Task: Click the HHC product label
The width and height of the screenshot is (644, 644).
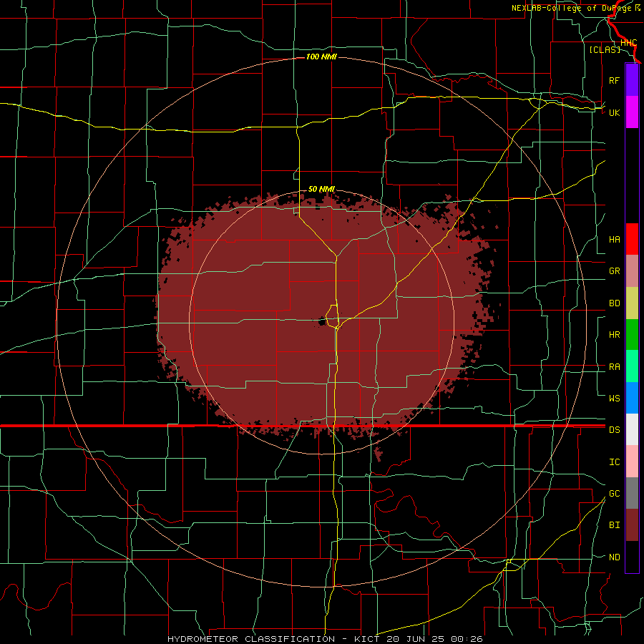Action: pyautogui.click(x=628, y=43)
